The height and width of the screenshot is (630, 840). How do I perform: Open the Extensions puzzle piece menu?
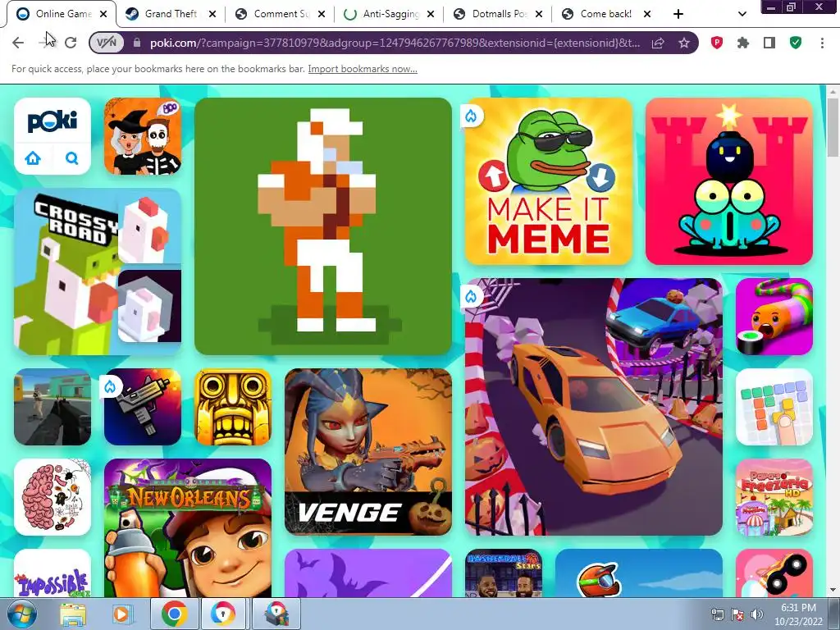pos(743,43)
